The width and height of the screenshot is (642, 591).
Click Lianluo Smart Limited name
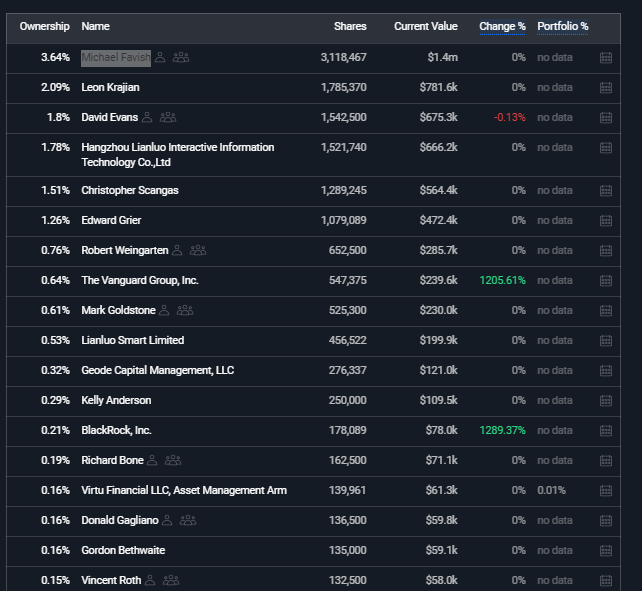(133, 340)
